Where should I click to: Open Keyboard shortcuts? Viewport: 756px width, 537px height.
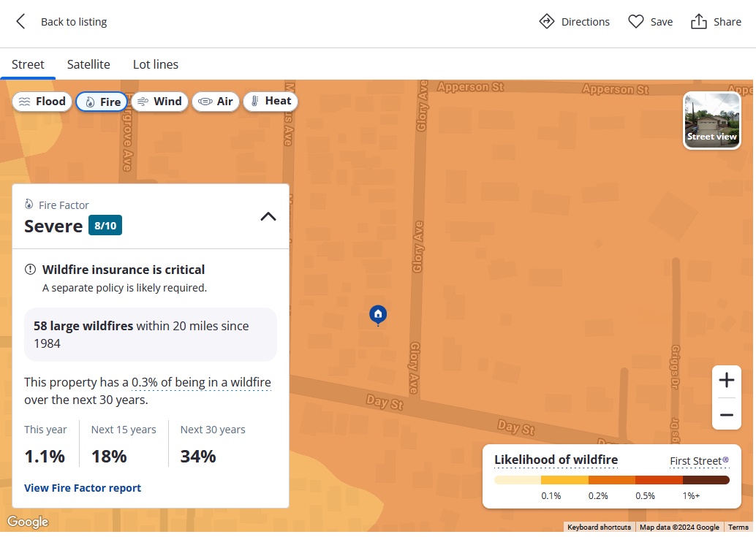coord(599,527)
